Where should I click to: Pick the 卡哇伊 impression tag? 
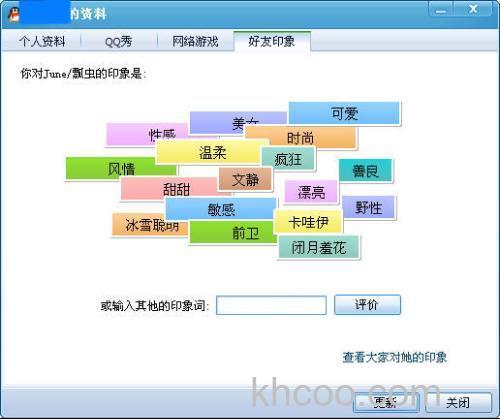308,222
